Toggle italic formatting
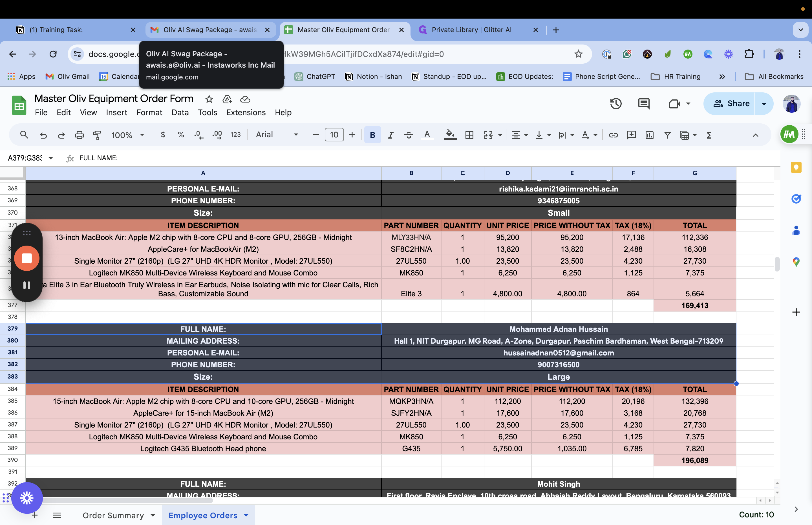The image size is (812, 525). (390, 135)
